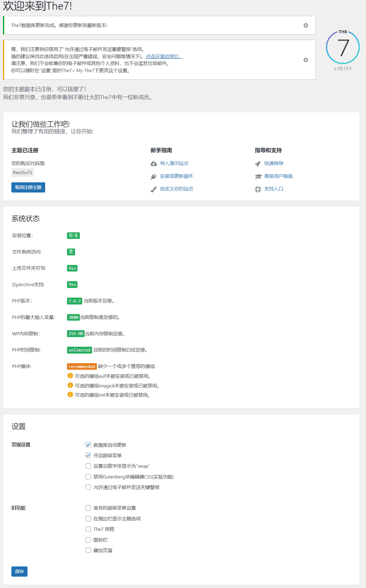Dismiss the email alerts warning notice

[306, 60]
